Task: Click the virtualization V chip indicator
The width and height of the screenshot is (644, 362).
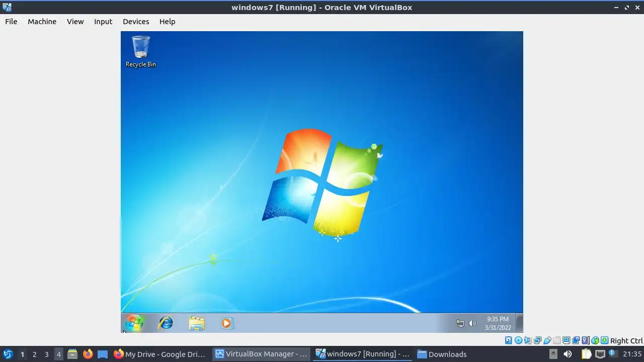Action: pyautogui.click(x=585, y=340)
